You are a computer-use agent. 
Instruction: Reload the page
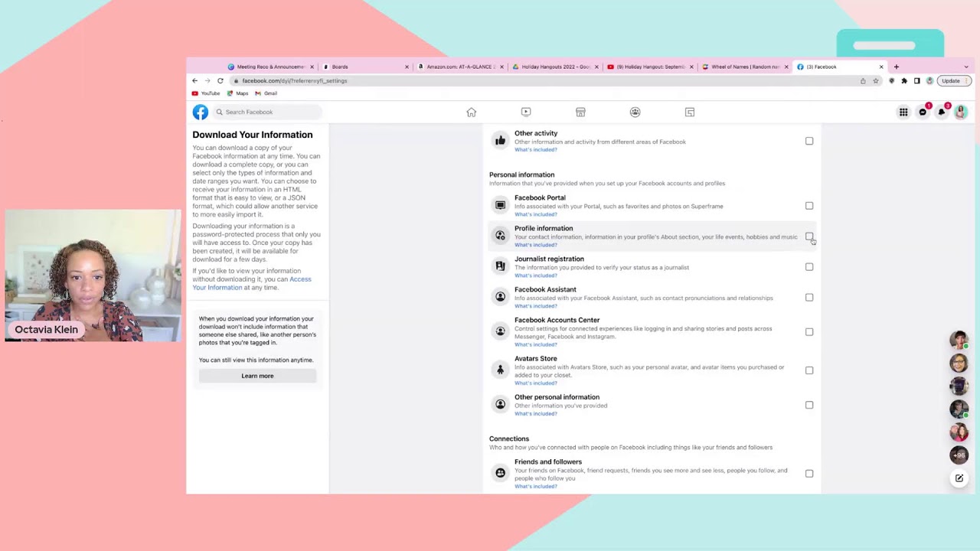pyautogui.click(x=220, y=80)
